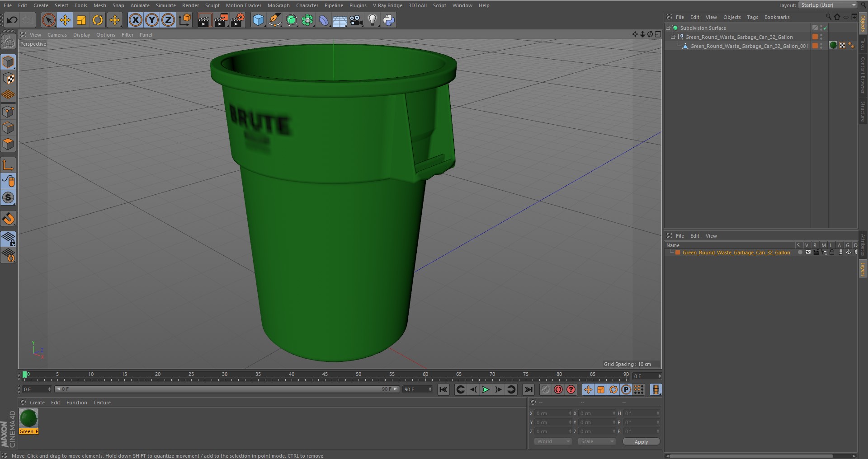Toggle visibility dots for Green_Round_Waste_Garbage_Can_32_Gallon_001
Screen dimensions: 868x459
pyautogui.click(x=821, y=46)
